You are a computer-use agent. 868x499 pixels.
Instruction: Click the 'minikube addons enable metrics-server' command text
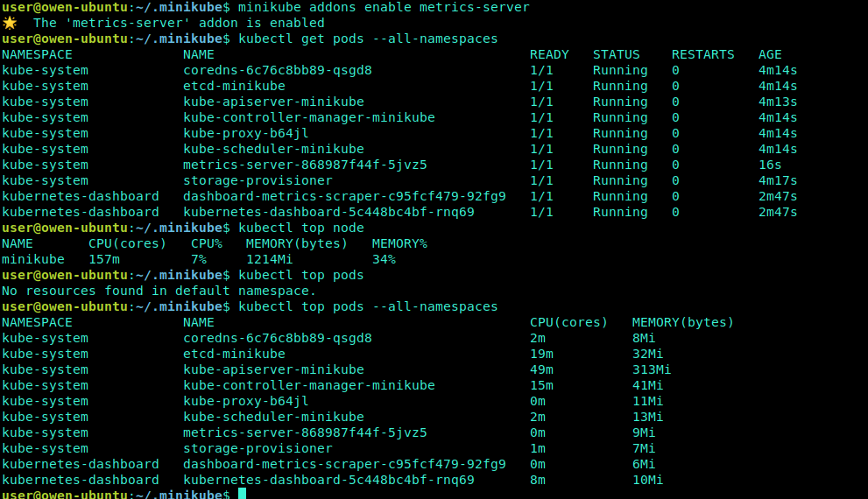click(384, 7)
